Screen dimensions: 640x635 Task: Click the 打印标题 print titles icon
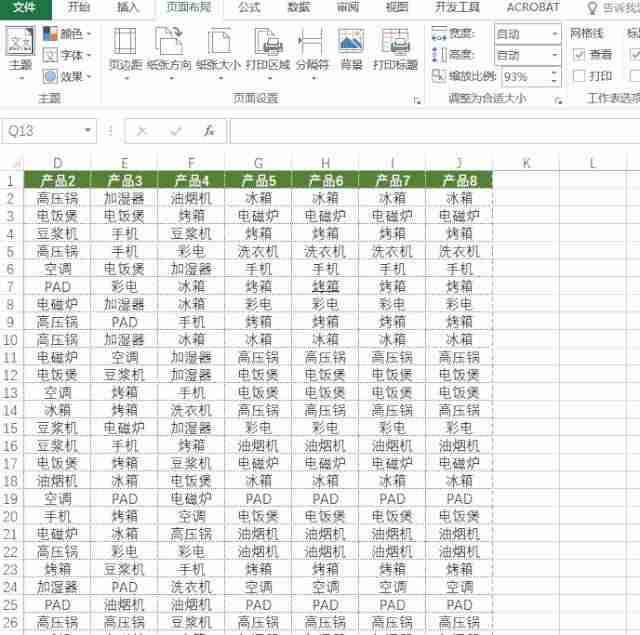pos(395,42)
